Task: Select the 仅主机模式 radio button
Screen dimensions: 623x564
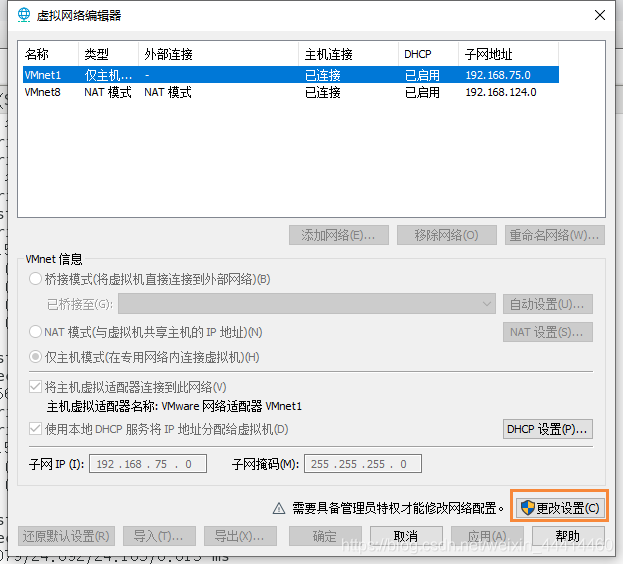Action: coord(35,357)
